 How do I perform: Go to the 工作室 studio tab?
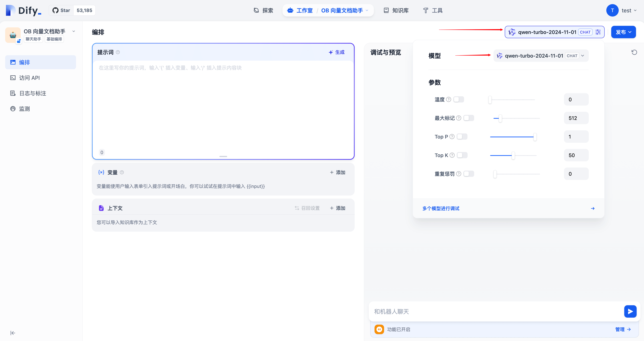pyautogui.click(x=300, y=10)
